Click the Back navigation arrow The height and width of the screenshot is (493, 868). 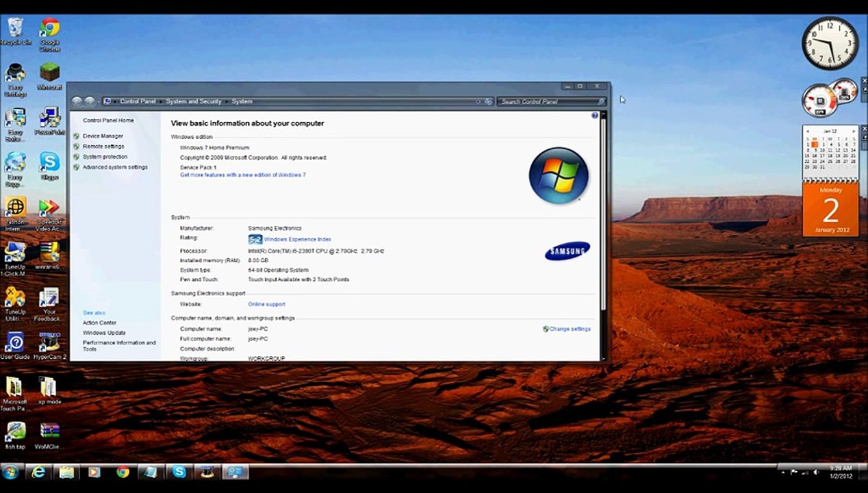pyautogui.click(x=77, y=101)
